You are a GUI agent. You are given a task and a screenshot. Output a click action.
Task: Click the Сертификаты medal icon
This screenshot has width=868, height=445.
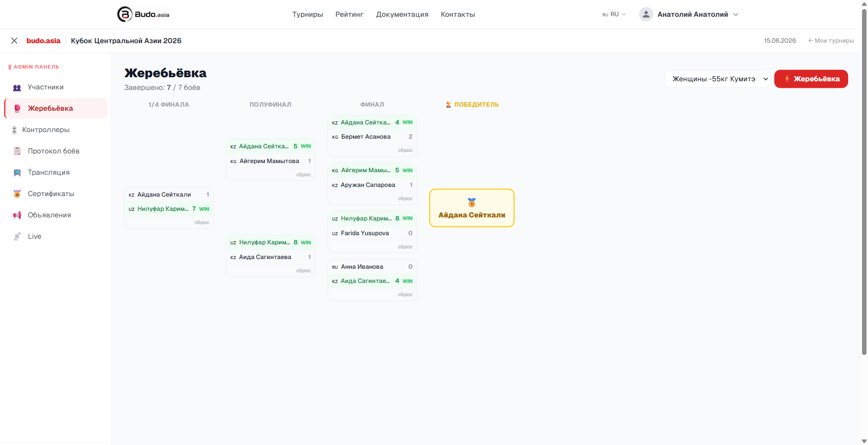[17, 194]
